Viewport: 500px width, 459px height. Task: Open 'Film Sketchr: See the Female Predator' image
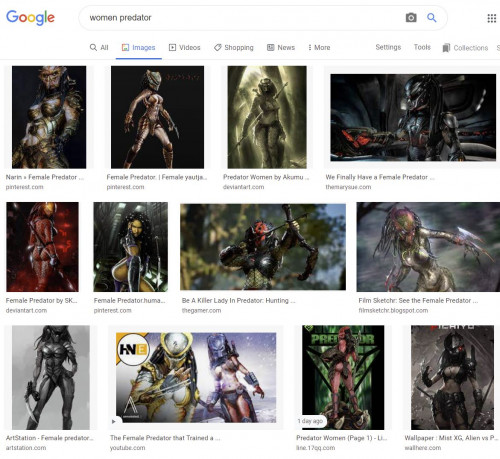point(428,247)
